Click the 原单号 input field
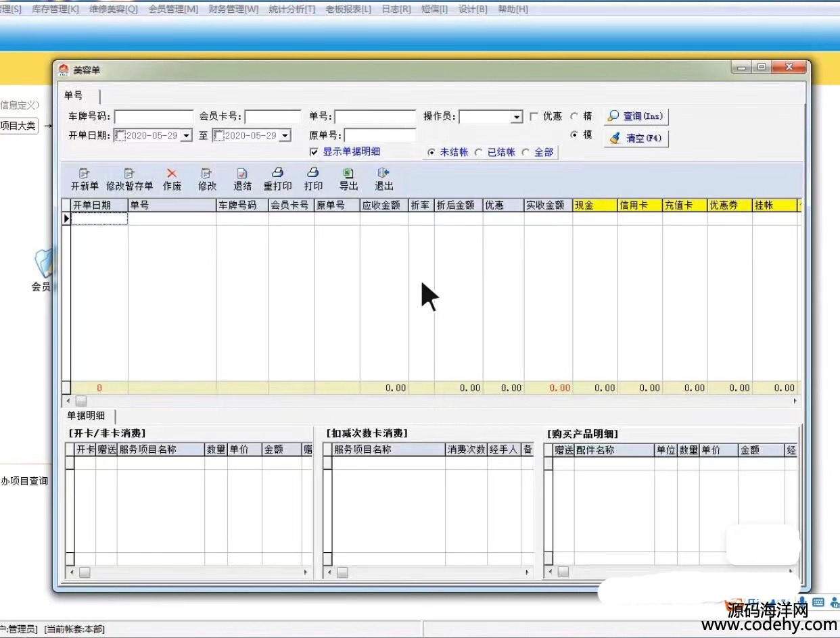 pyautogui.click(x=380, y=135)
